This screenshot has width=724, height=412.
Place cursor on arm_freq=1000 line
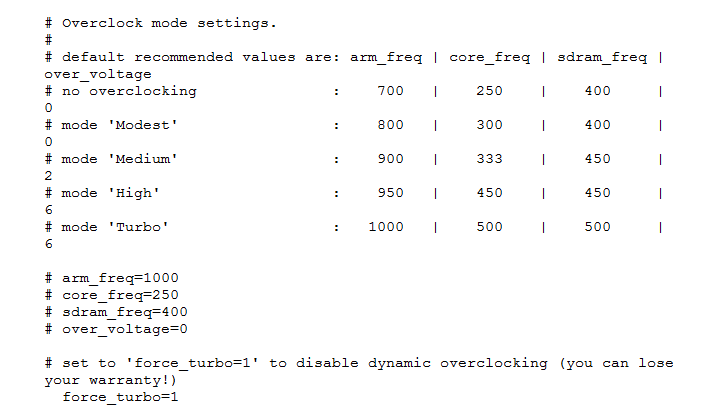(x=112, y=278)
